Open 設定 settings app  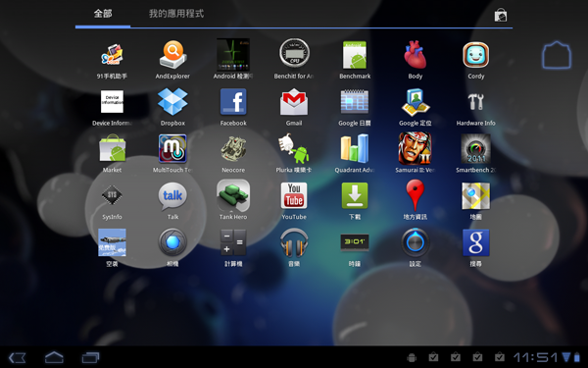(416, 242)
